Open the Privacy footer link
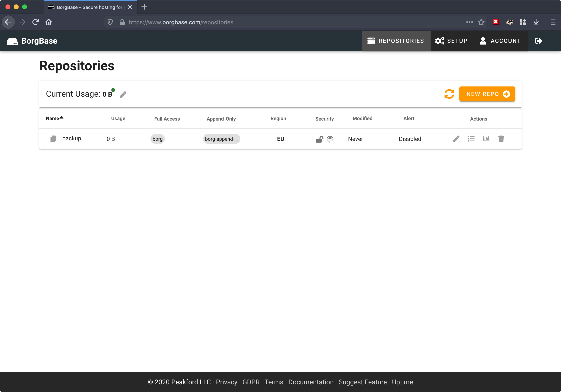 [226, 382]
